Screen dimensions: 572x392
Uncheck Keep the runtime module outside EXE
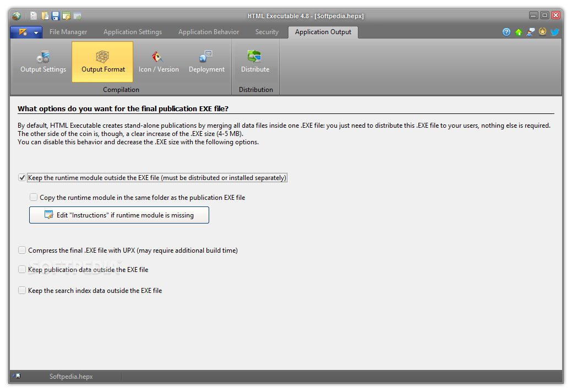(22, 178)
